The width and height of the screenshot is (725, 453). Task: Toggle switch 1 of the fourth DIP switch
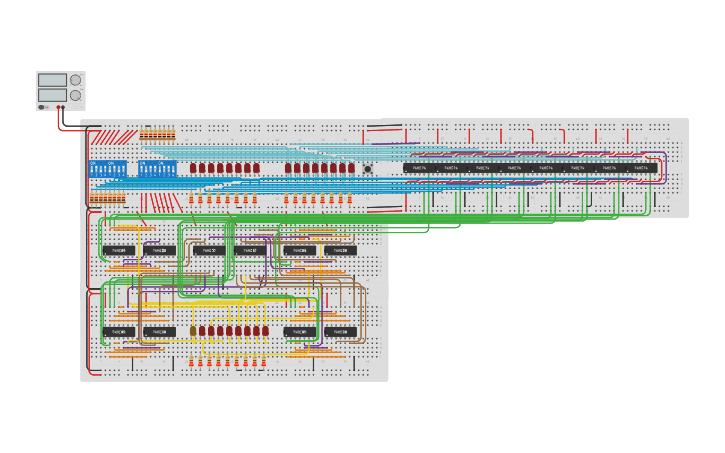[160, 169]
